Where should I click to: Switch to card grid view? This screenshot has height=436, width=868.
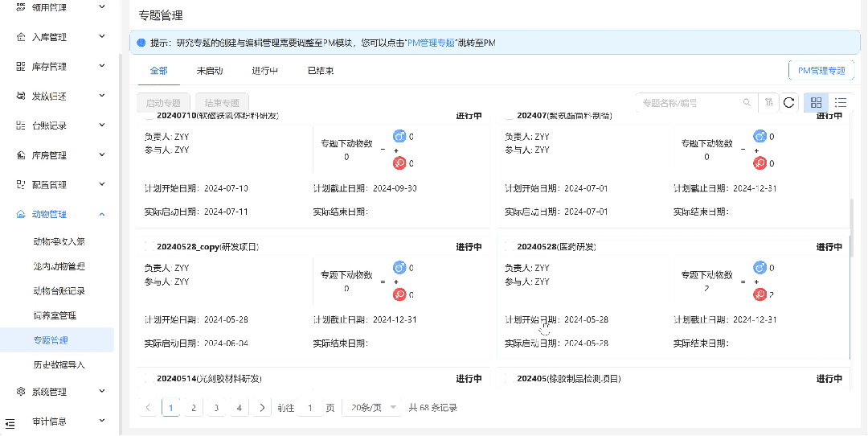pyautogui.click(x=816, y=102)
